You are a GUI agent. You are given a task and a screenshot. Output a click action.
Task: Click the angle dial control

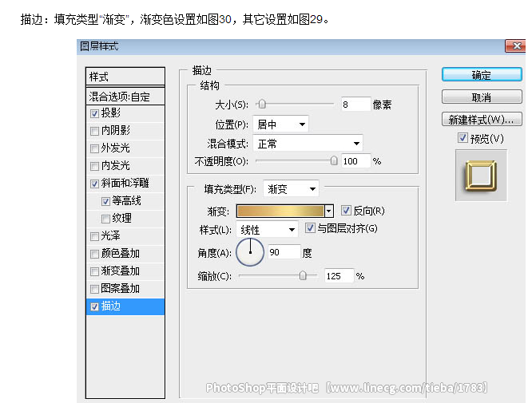click(x=250, y=252)
